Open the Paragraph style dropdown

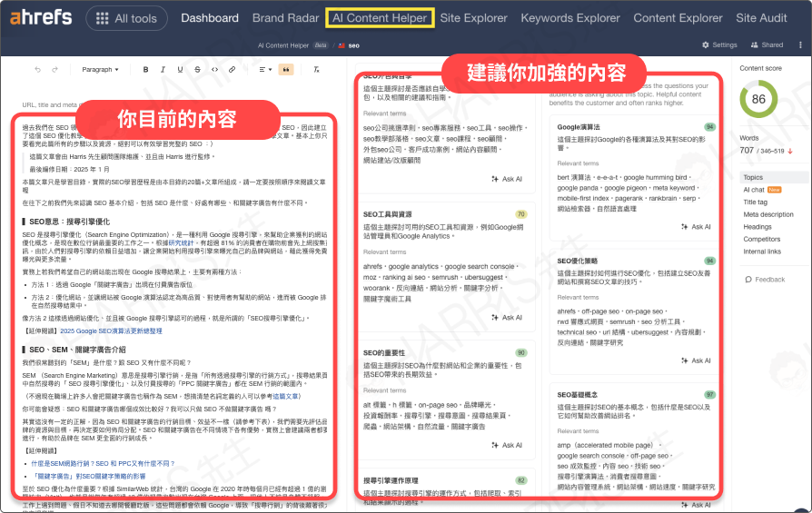coord(100,69)
